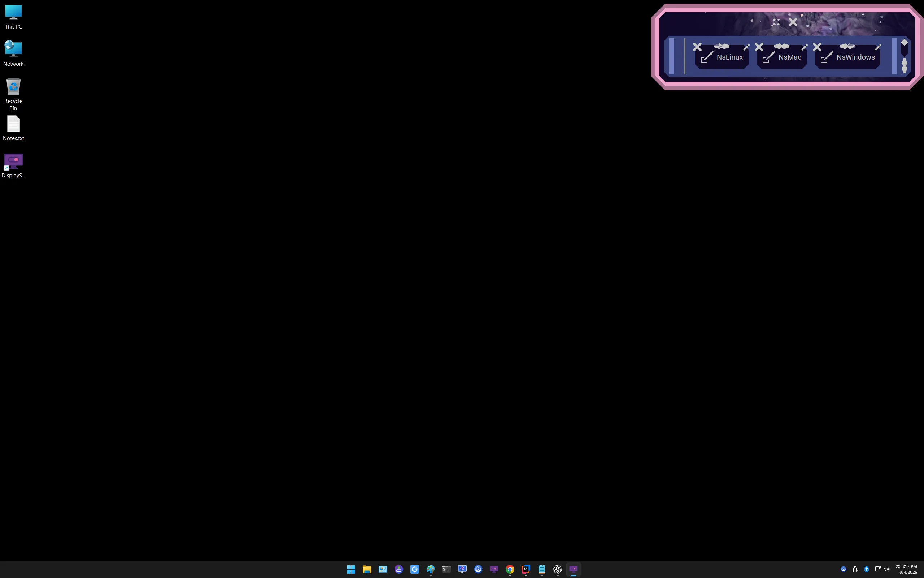Click the Bluetooth icon in system tray
Viewport: 924px width, 578px height.
(866, 569)
